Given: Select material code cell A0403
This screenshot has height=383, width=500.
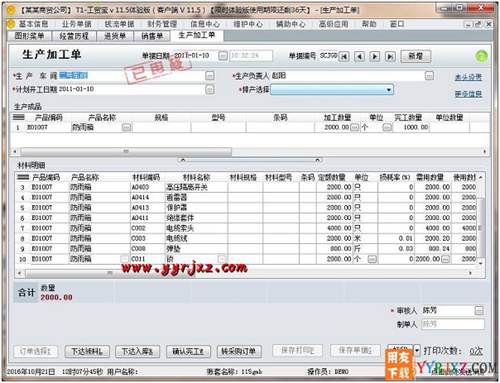Looking at the screenshot, I should click(x=147, y=187).
